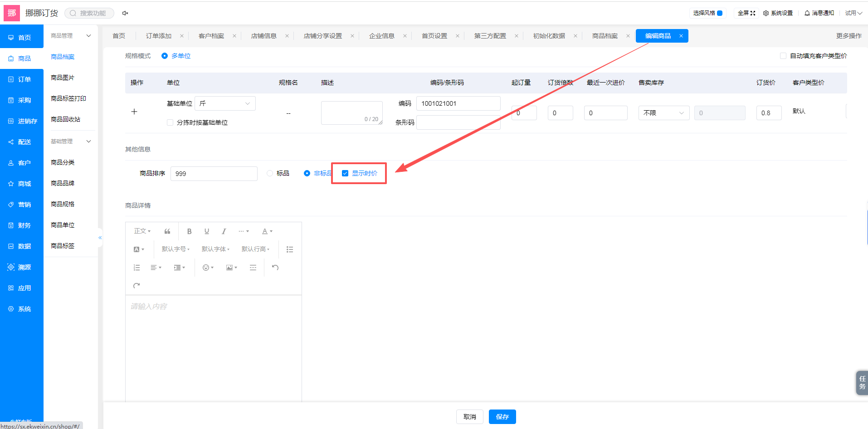Enable 自动填充客户类型价 checkbox
868x429 pixels.
point(783,56)
